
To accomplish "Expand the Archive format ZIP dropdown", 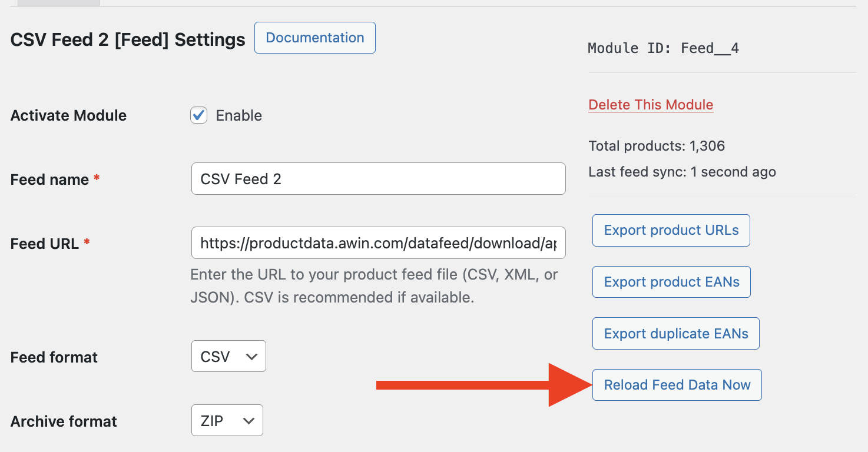I will (x=227, y=421).
